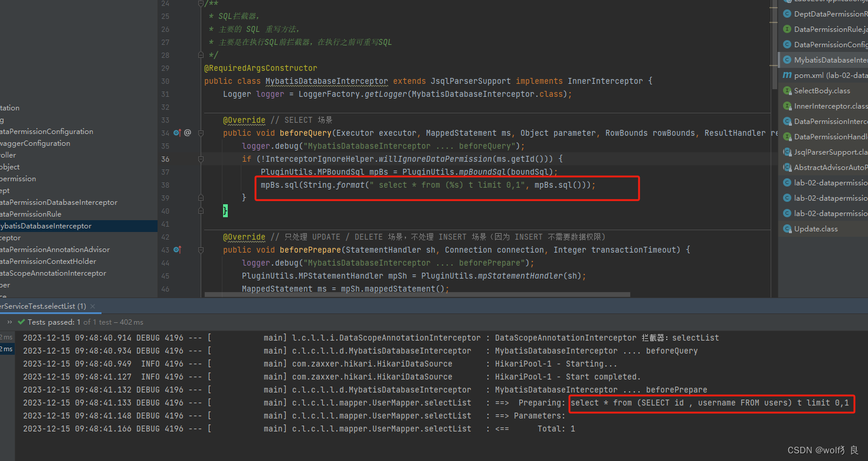Click the 'HikariPool-1 - Start completed.' log message

568,377
